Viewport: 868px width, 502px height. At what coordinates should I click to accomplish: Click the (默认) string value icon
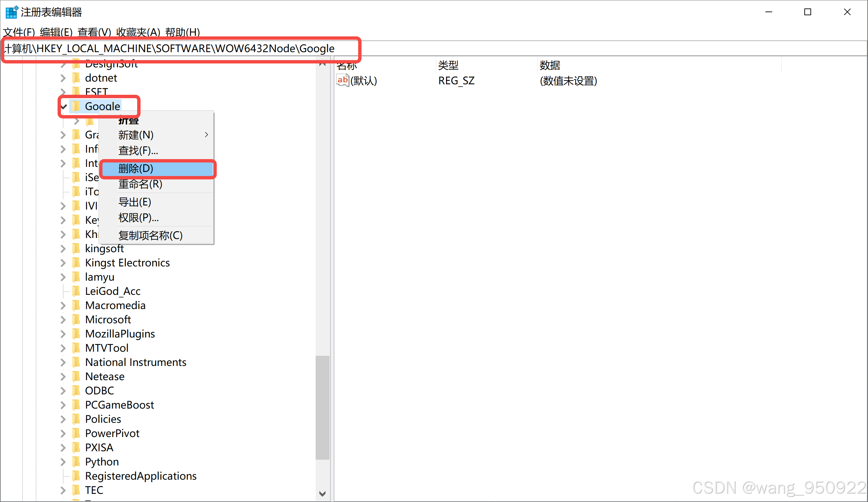[x=342, y=81]
